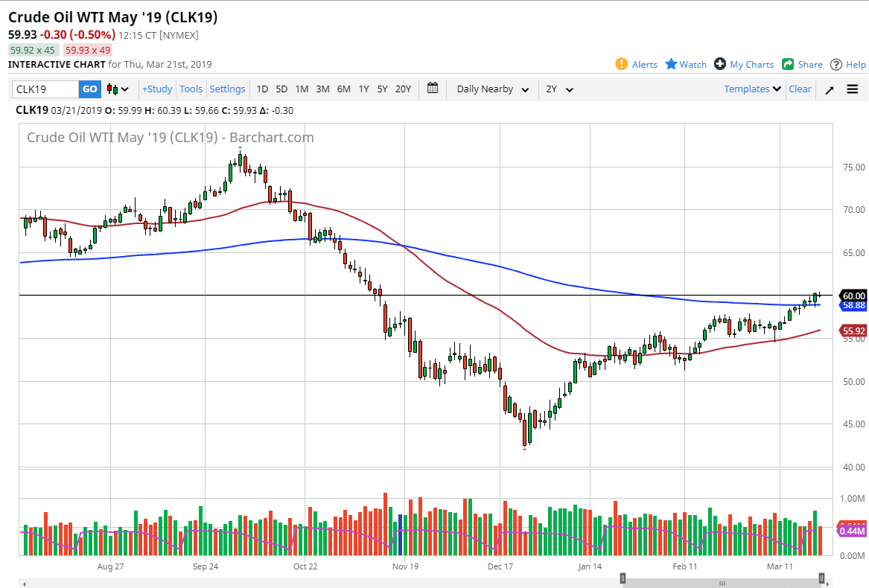Open the hamburger chart menu icon

(x=852, y=89)
